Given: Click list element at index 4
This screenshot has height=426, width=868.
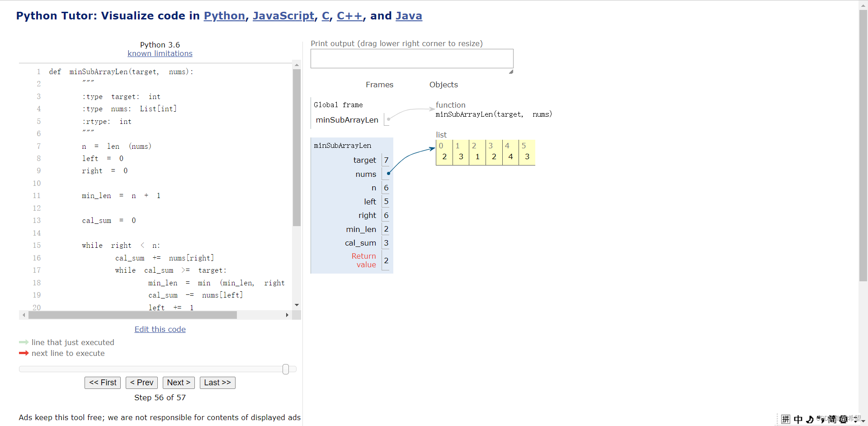Looking at the screenshot, I should 510,152.
